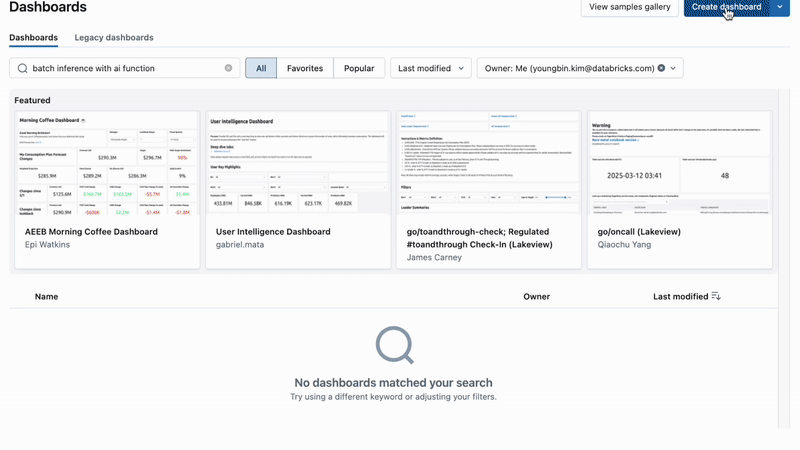
Task: Click the Name column header
Action: pos(46,296)
